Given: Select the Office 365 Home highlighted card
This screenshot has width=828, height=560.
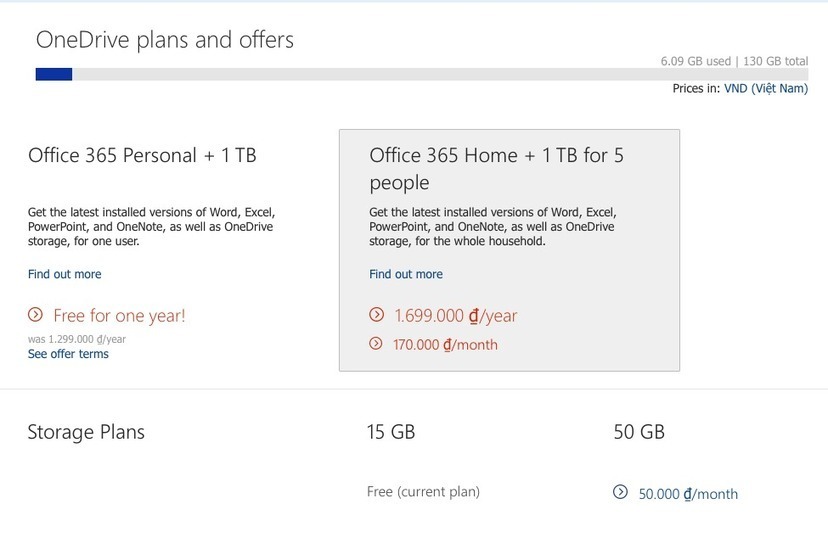Looking at the screenshot, I should [510, 250].
